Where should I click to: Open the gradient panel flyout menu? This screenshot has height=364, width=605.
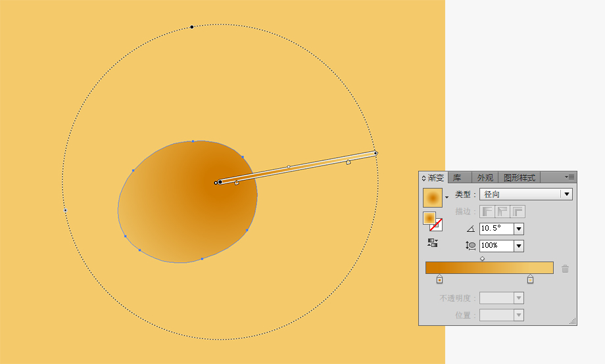[x=569, y=177]
